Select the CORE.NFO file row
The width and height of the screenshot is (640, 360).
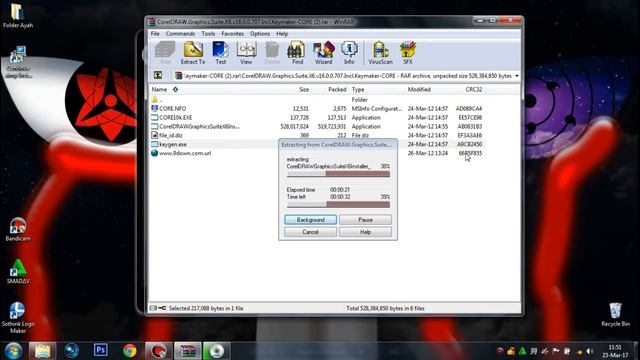pos(316,109)
